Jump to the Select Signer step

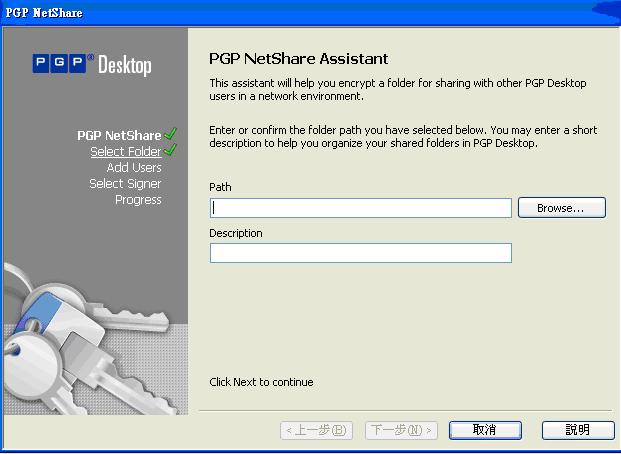[125, 183]
